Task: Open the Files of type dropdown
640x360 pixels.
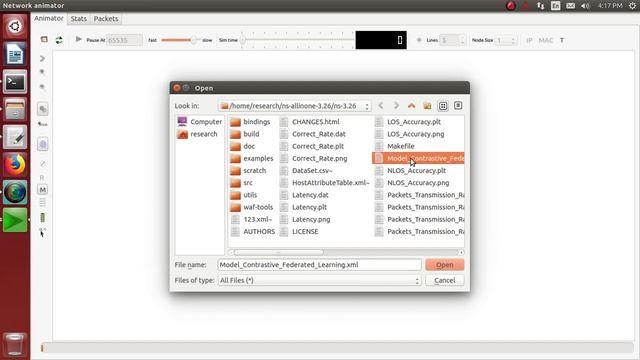Action: (x=320, y=280)
